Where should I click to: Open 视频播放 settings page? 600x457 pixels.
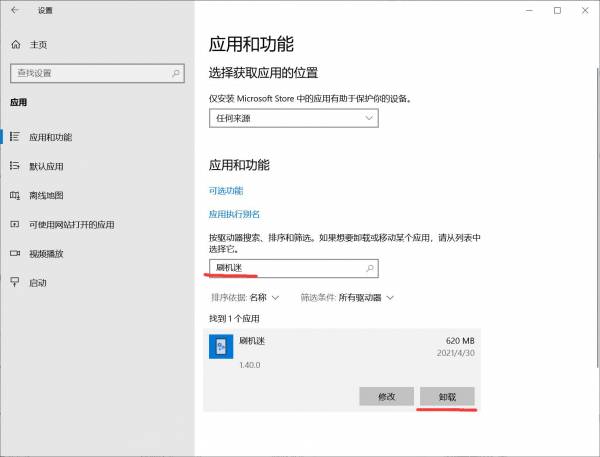point(98,253)
